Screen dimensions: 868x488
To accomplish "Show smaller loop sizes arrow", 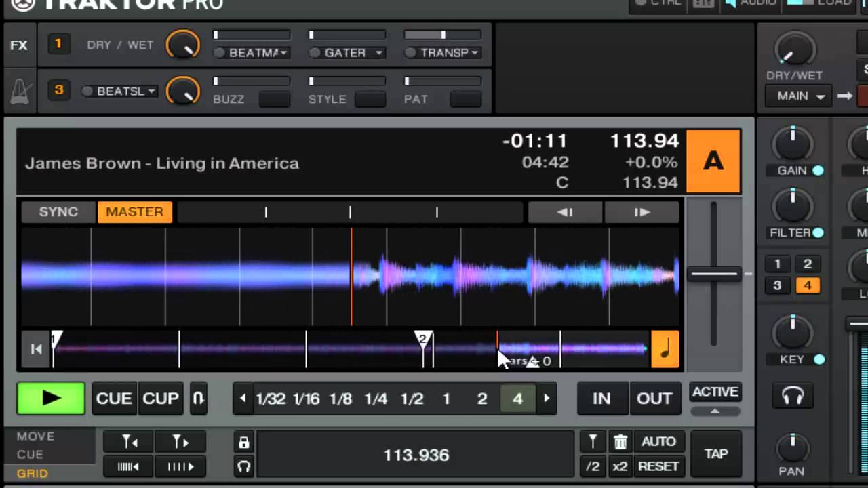I will [x=243, y=399].
